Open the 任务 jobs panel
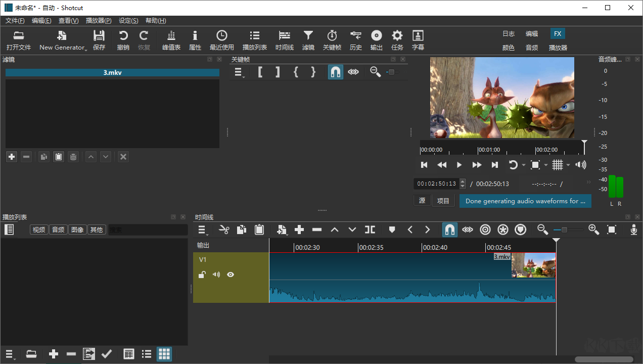643x364 pixels. pyautogui.click(x=397, y=40)
